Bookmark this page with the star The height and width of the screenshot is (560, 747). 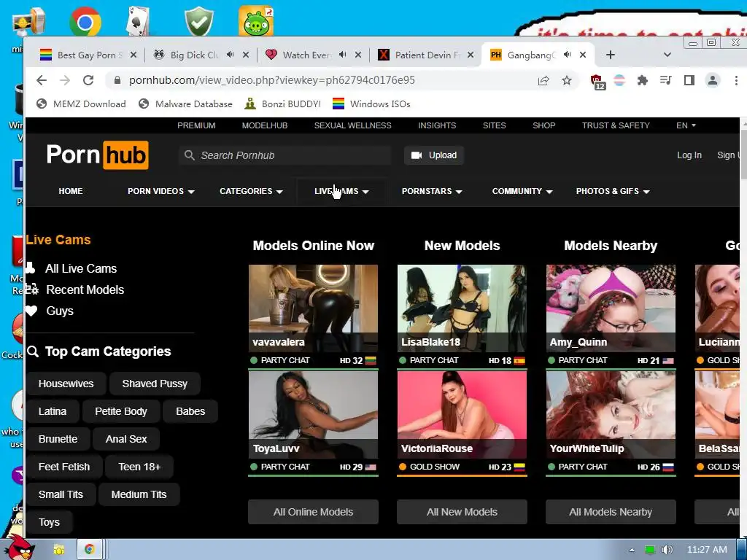click(566, 80)
